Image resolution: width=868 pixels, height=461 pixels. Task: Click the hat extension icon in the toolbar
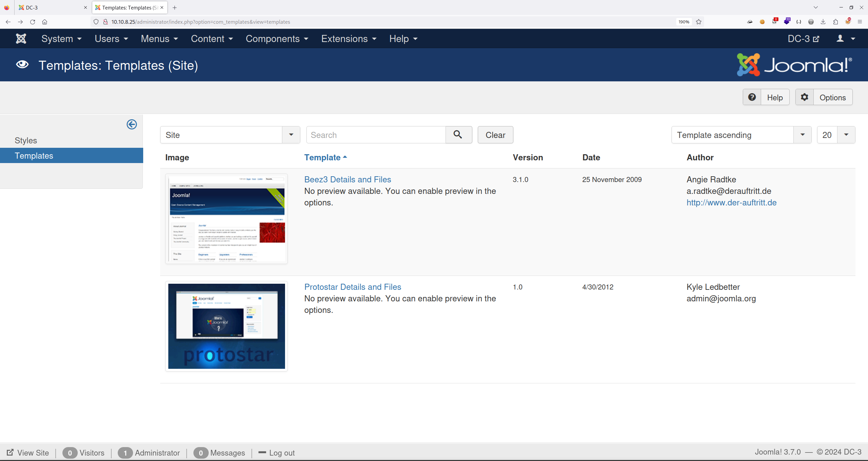[750, 22]
